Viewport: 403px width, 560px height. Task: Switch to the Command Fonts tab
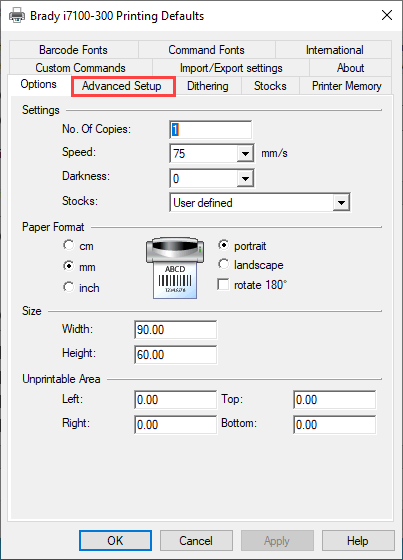(x=207, y=50)
